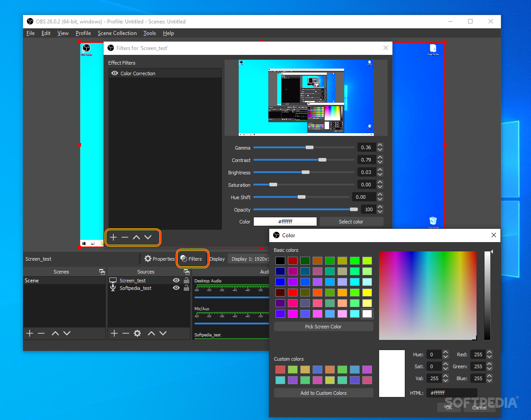Open source properties gear in Sources panel
This screenshot has height=420, width=531.
tap(137, 333)
